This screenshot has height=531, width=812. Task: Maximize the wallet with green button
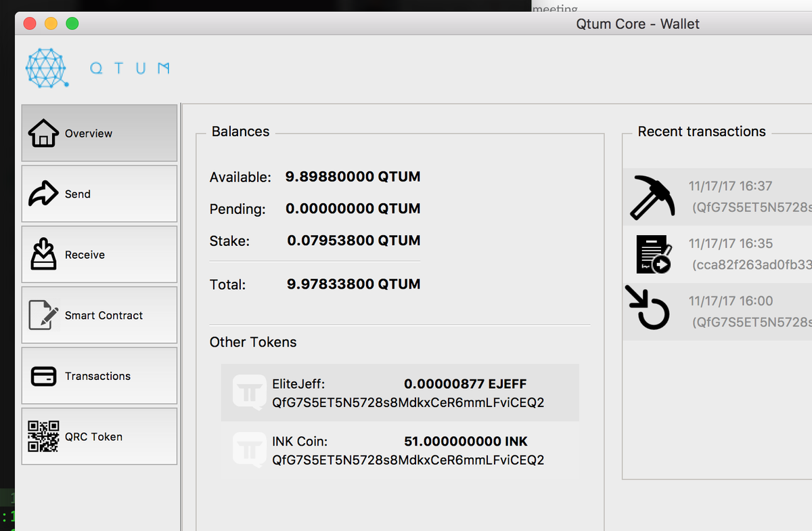72,24
